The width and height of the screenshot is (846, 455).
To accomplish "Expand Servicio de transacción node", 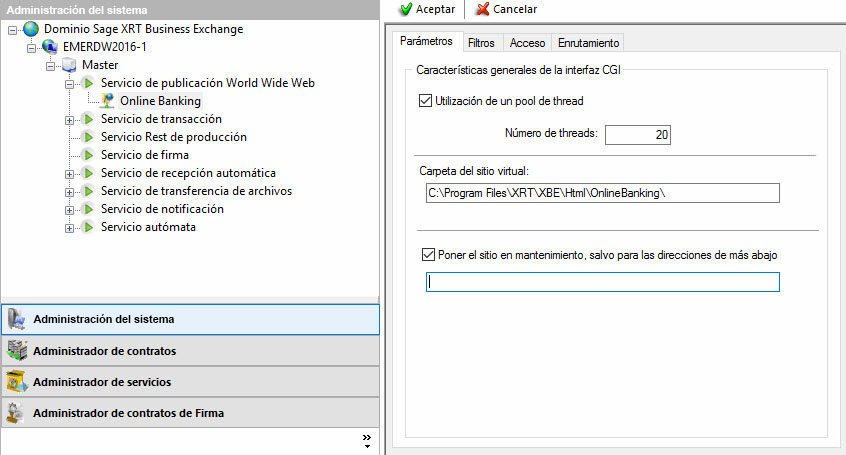I will click(70, 119).
